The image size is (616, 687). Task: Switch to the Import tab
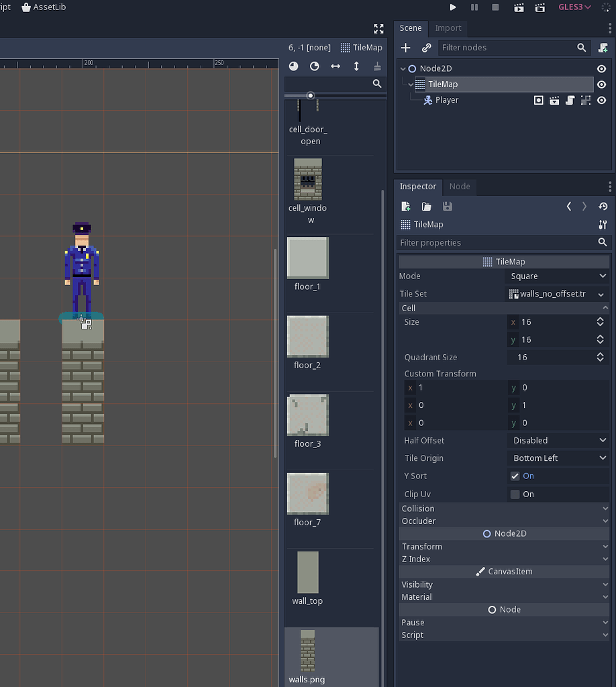pos(448,28)
